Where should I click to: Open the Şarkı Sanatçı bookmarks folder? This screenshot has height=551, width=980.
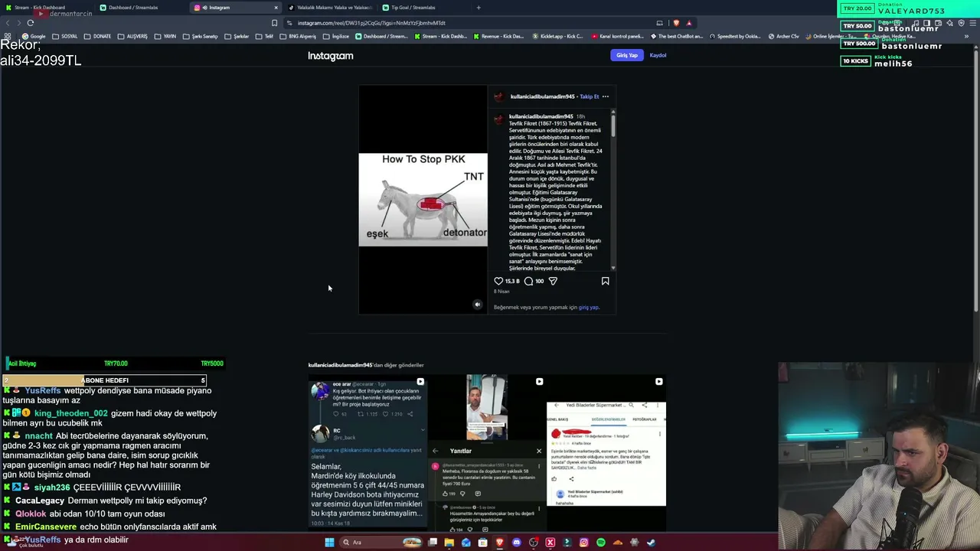point(200,36)
